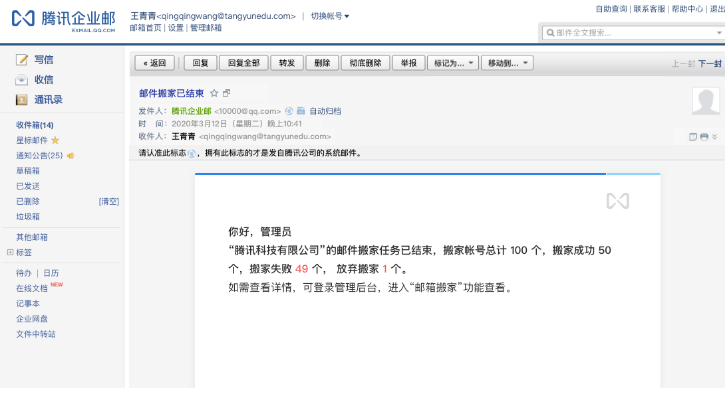Screen dimensions: 725x406
Task: Open 记事本 in sidebar
Action: pyautogui.click(x=28, y=303)
